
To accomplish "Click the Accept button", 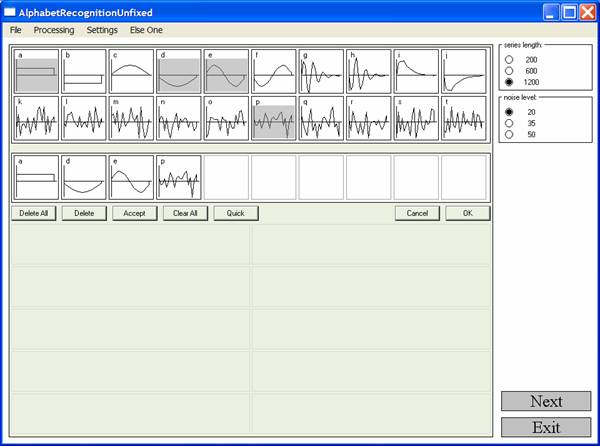I will point(135,213).
